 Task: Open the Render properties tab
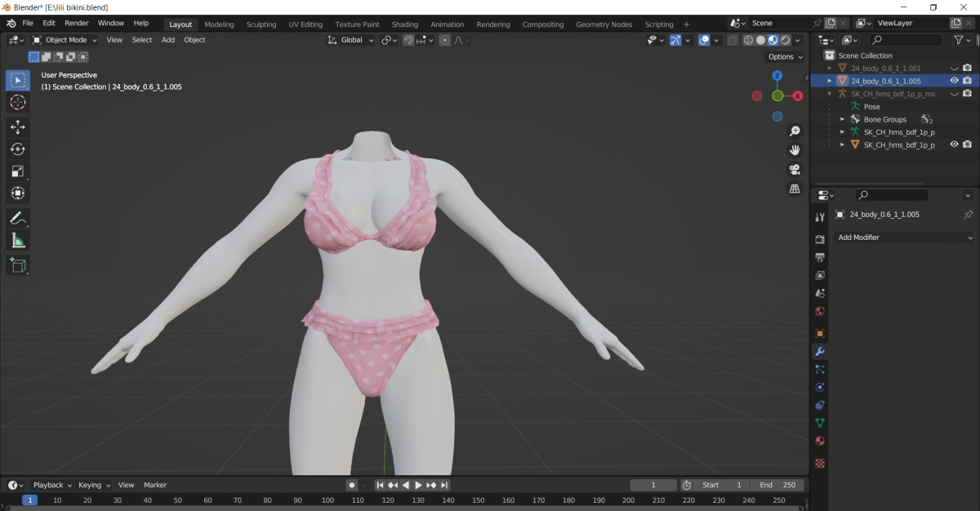[x=820, y=239]
